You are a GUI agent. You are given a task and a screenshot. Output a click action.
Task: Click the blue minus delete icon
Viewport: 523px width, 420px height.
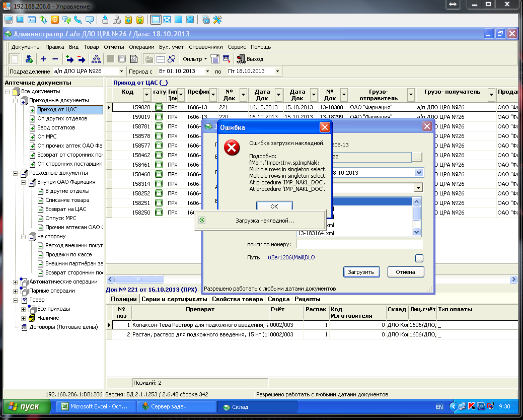click(x=55, y=59)
